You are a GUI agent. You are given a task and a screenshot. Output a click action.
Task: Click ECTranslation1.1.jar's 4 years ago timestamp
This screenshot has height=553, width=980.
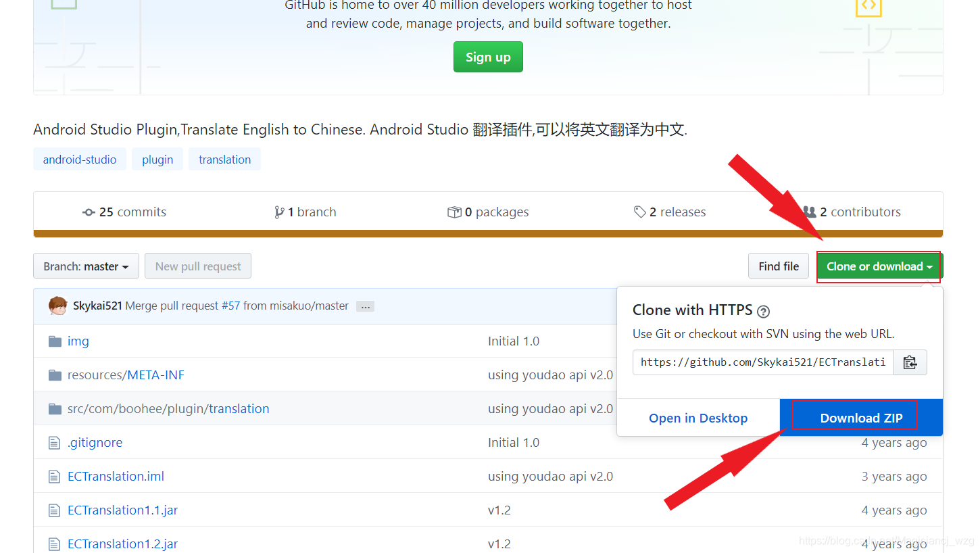pyautogui.click(x=894, y=510)
